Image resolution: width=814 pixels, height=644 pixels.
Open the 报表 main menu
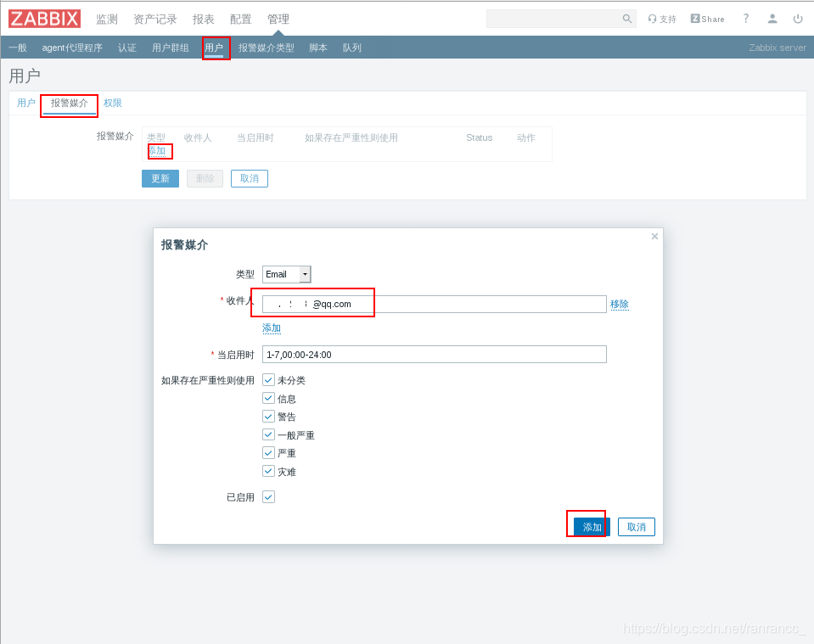pyautogui.click(x=204, y=20)
